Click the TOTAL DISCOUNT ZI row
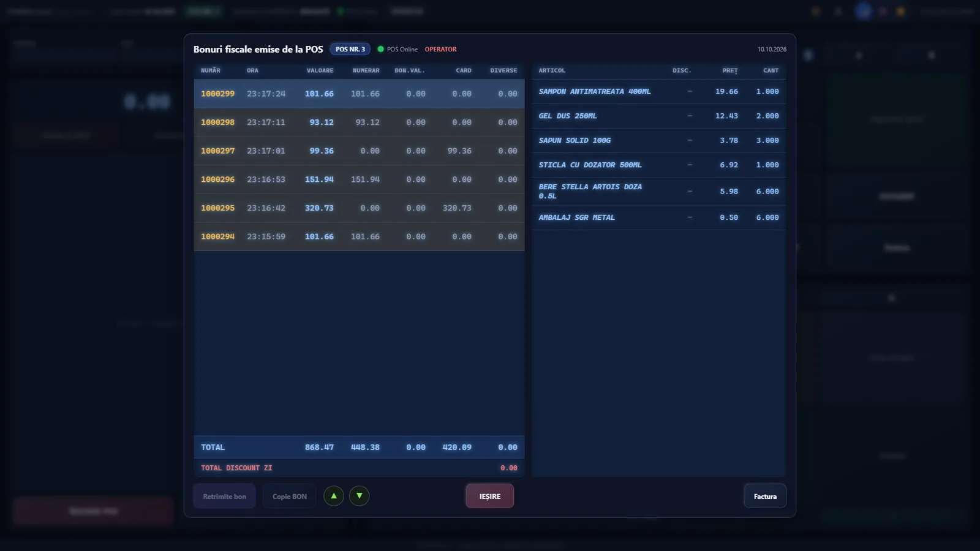This screenshot has width=980, height=551. click(359, 468)
